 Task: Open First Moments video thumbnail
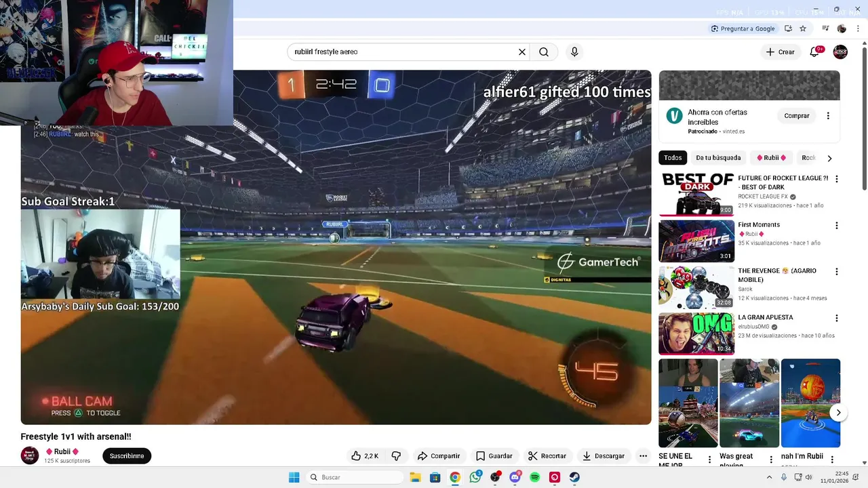(696, 241)
